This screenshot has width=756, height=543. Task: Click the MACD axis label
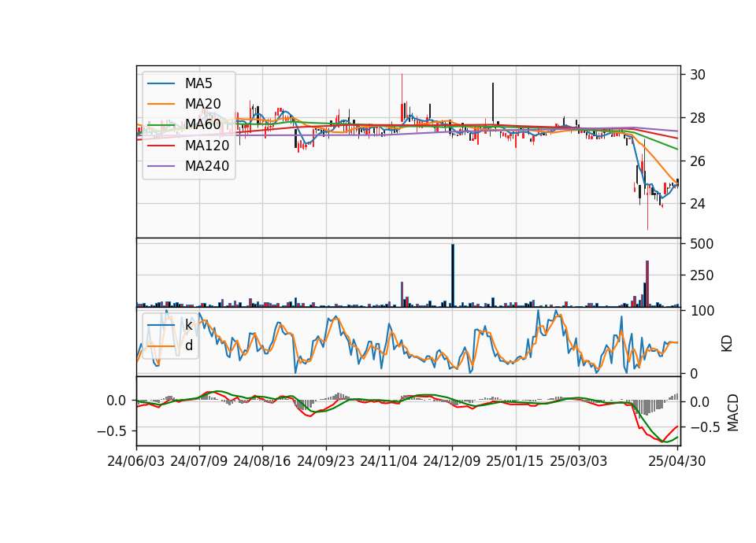tap(733, 412)
